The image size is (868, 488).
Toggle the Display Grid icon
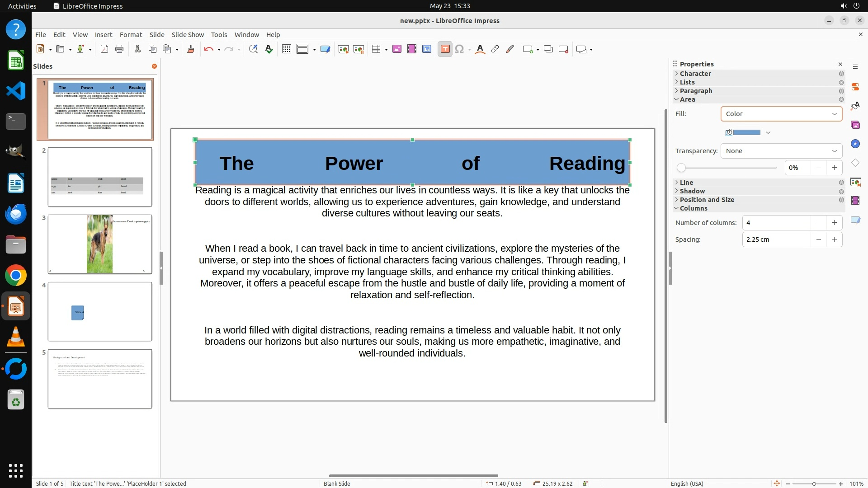(287, 49)
